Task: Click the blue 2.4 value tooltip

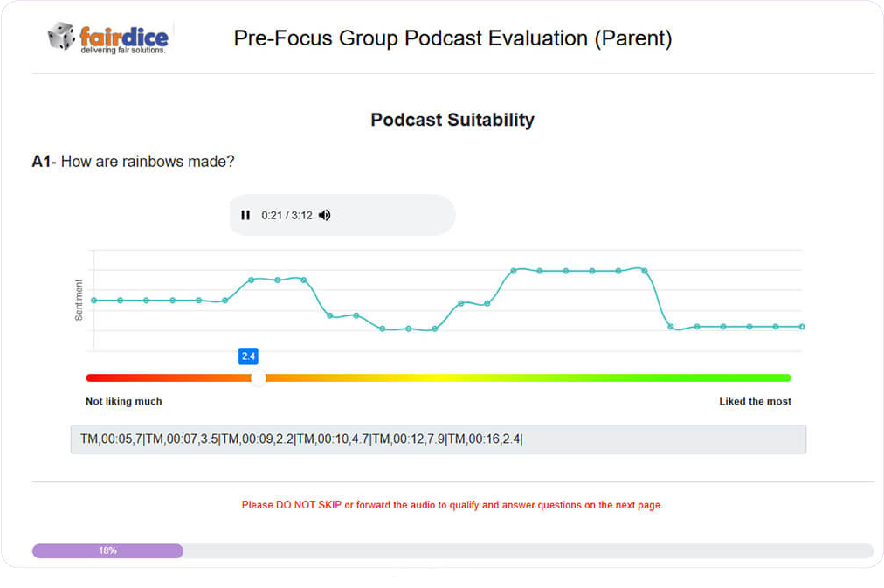Action: coord(248,356)
